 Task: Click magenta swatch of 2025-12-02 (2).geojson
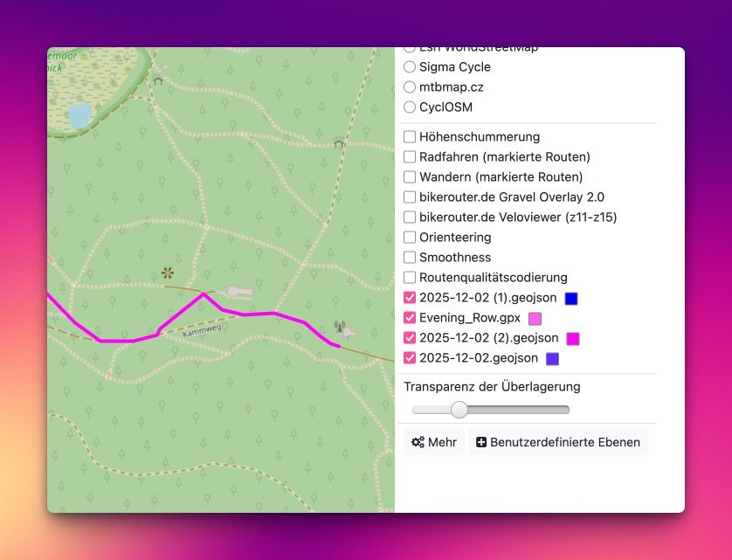[x=573, y=338]
